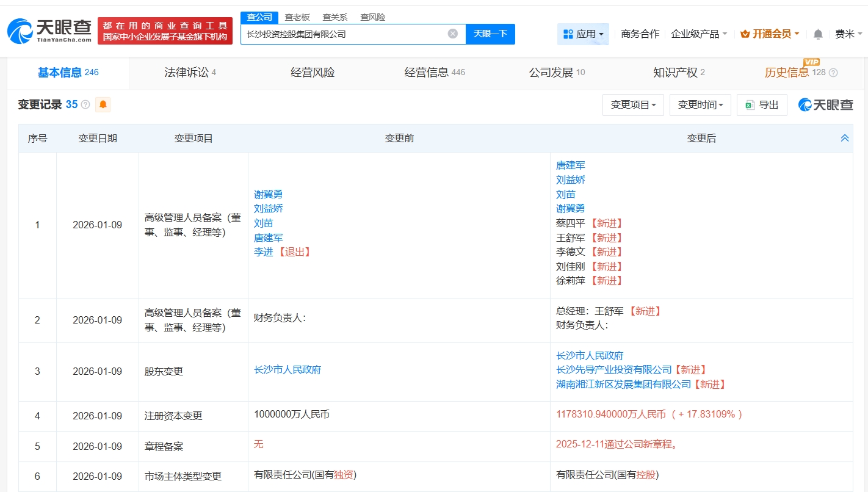
Task: Open the 蔡四平 person link
Action: (x=570, y=223)
